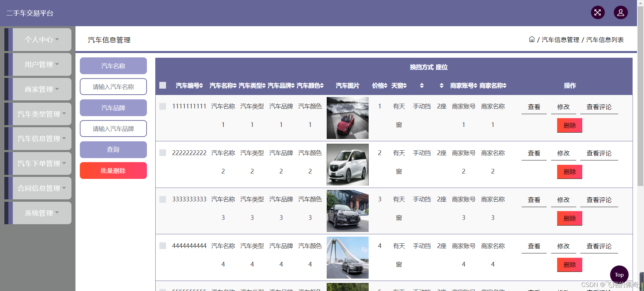Delete car 2222222222 with 删除
Screen dimensions: 644x291
click(570, 172)
